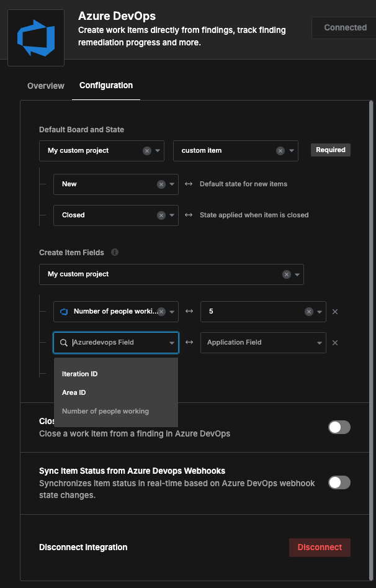This screenshot has height=588, width=376.
Task: Clear the New state selection
Action: (x=161, y=184)
